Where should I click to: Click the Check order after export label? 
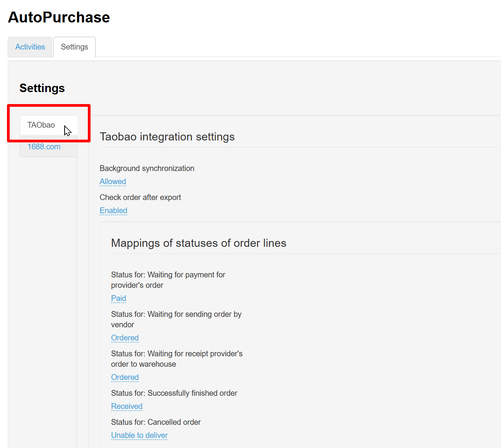tap(140, 197)
